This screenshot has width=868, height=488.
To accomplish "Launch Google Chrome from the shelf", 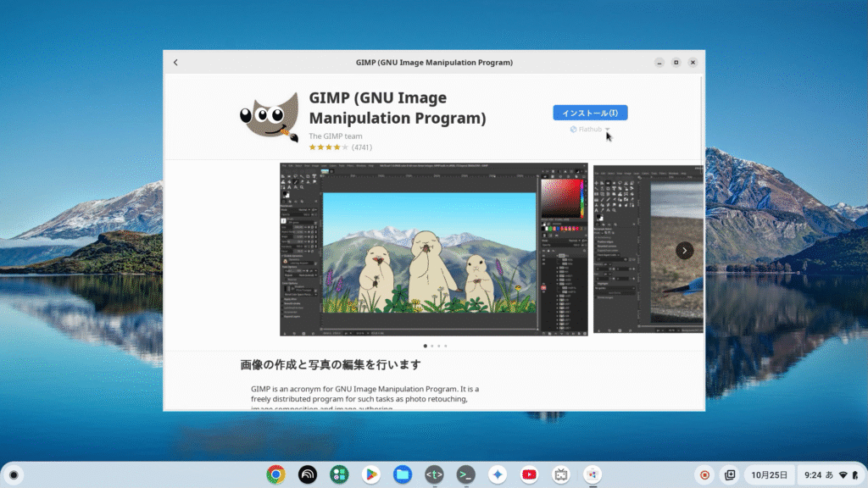I will point(275,474).
